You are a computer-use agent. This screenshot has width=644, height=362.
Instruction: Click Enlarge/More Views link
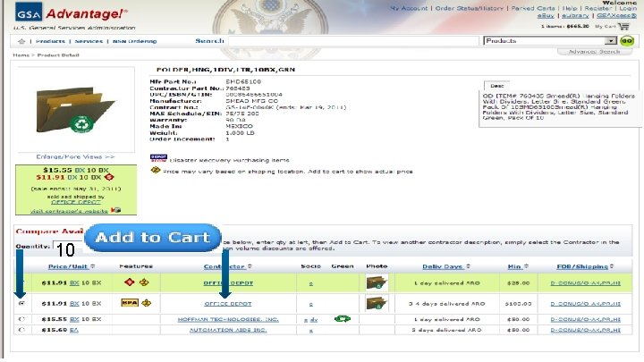tap(75, 156)
